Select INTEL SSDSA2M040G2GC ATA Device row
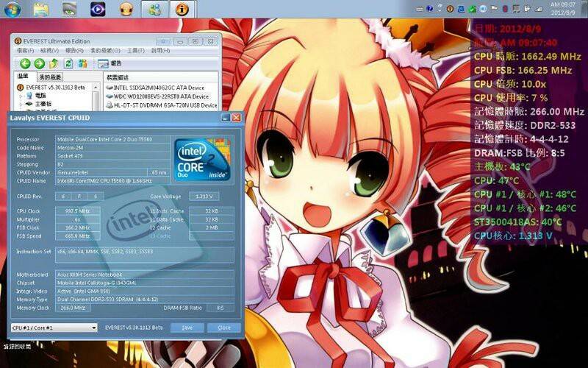The width and height of the screenshot is (588, 368). tap(156, 88)
